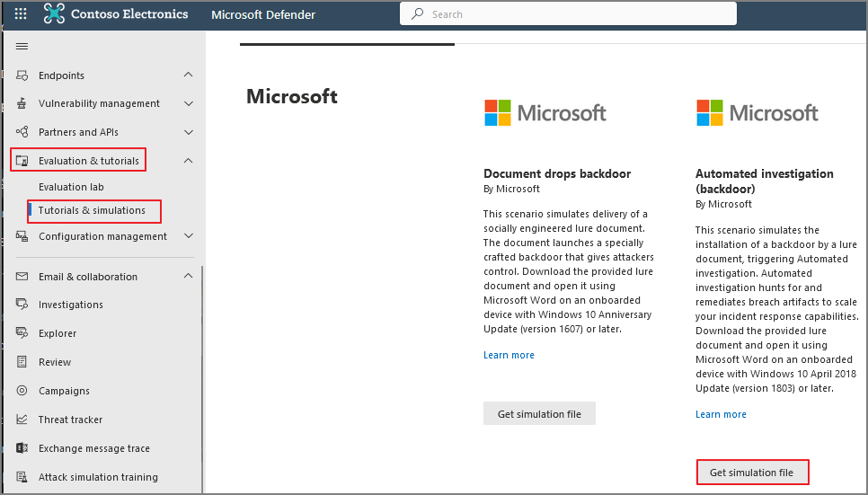Click the Investigations icon
Image resolution: width=868 pixels, height=495 pixels.
pos(22,304)
